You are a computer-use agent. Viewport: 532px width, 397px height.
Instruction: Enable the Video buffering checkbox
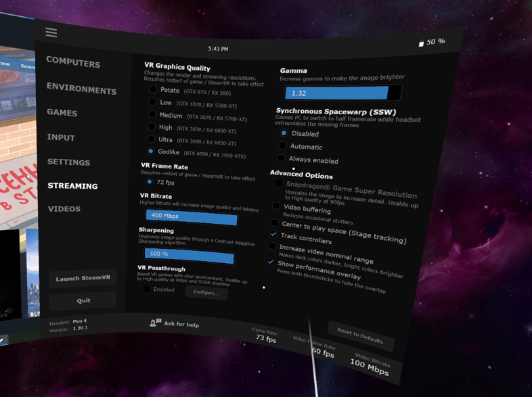277,206
